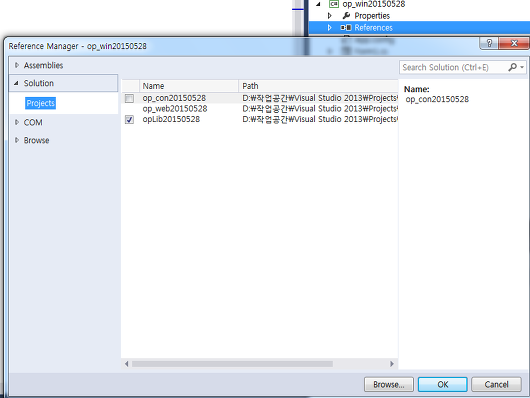Click the path of the op_con20150528 row
This screenshot has width=530, height=398.
click(x=319, y=98)
